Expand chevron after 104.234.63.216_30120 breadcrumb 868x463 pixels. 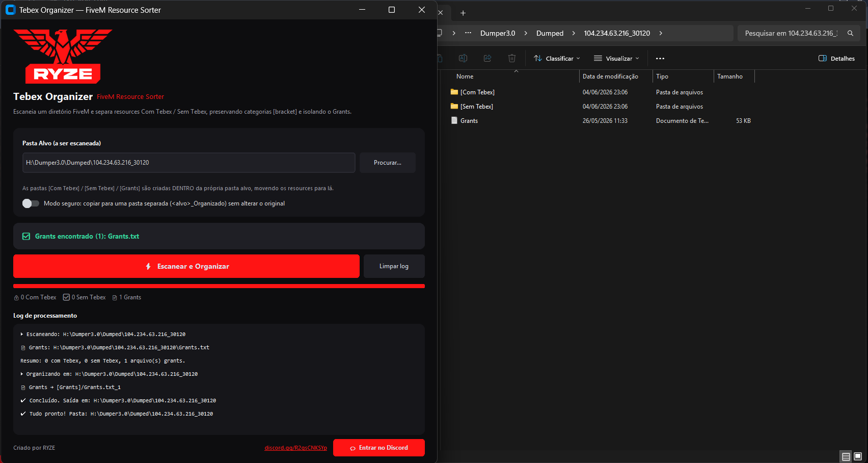click(x=661, y=33)
